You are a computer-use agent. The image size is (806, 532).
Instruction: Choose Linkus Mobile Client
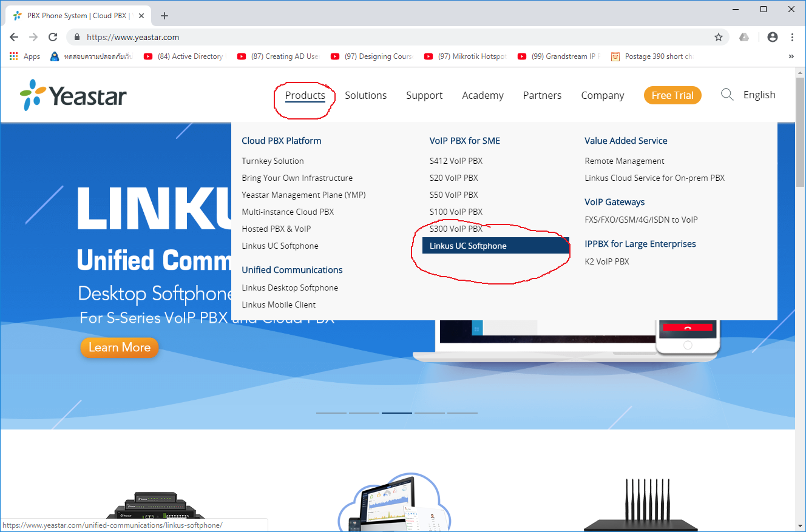[x=279, y=305]
